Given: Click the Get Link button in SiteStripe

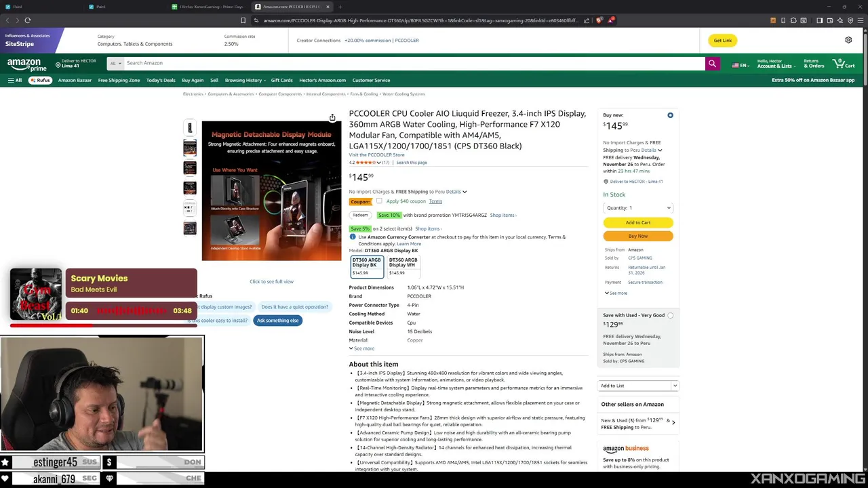Looking at the screenshot, I should [x=723, y=41].
